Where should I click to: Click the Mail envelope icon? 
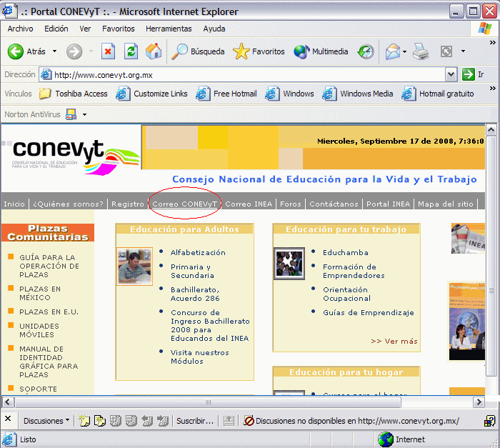392,51
